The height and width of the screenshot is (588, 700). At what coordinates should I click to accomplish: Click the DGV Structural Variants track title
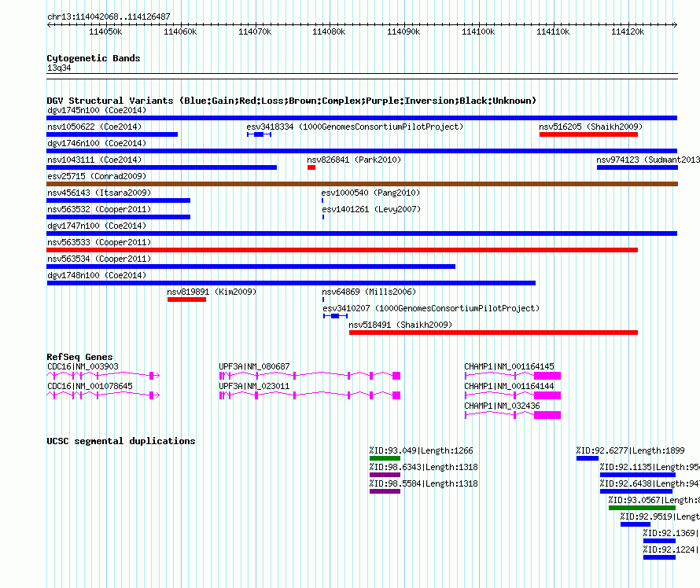coord(291,101)
